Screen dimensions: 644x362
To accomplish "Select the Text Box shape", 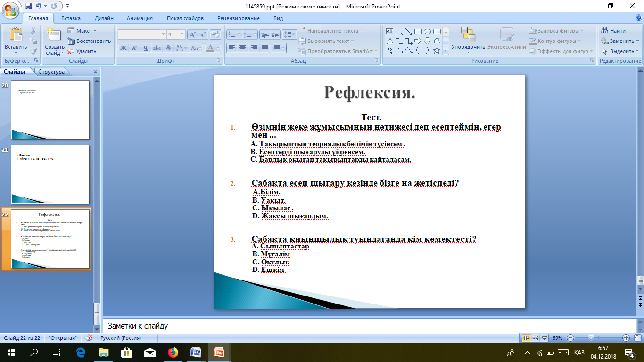I will tap(390, 32).
